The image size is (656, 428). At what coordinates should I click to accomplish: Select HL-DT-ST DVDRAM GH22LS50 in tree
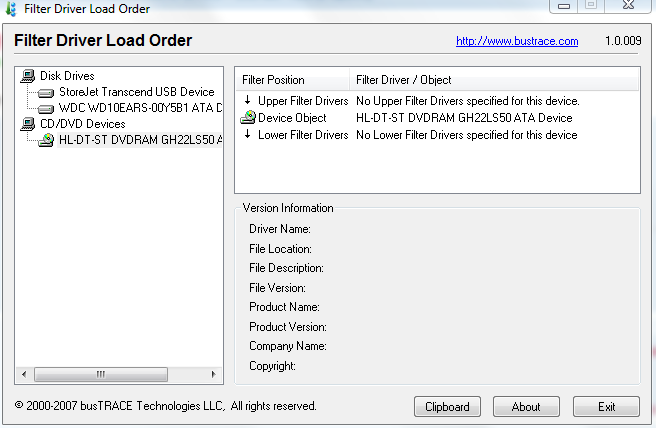pyautogui.click(x=140, y=140)
